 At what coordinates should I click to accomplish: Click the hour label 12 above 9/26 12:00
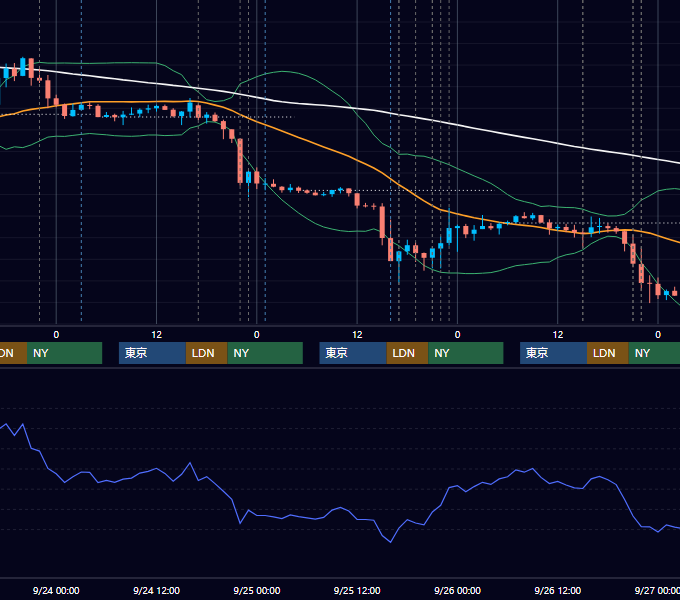point(558,335)
